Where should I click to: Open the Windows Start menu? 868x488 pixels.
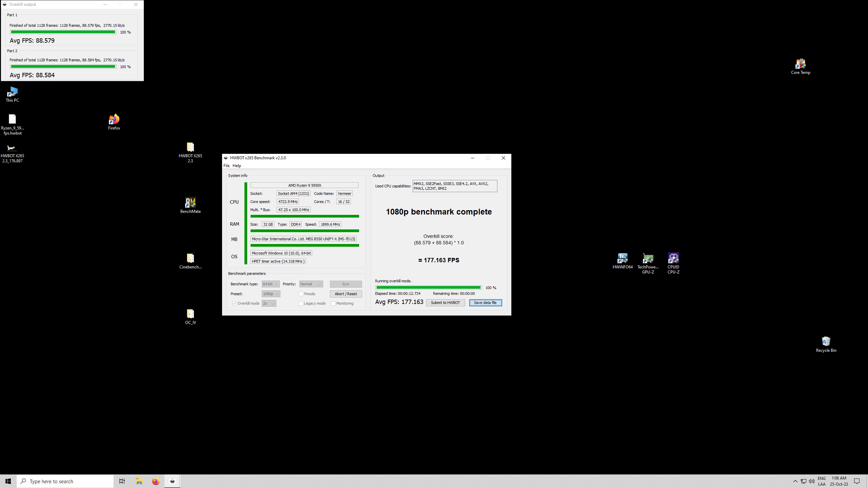click(8, 481)
